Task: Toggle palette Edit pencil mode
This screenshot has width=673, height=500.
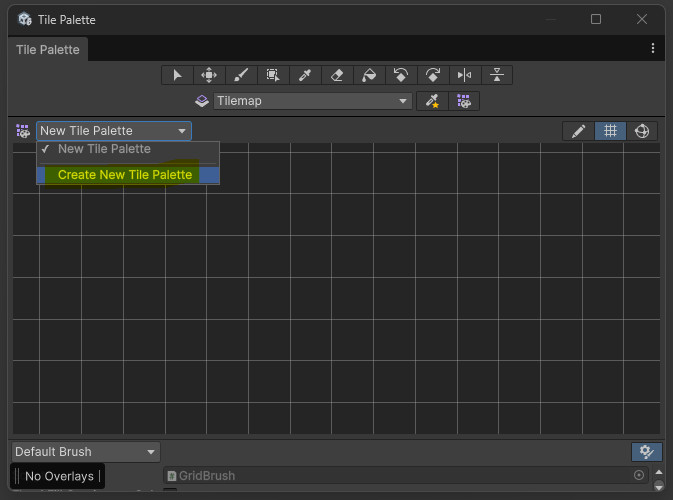Action: [579, 131]
